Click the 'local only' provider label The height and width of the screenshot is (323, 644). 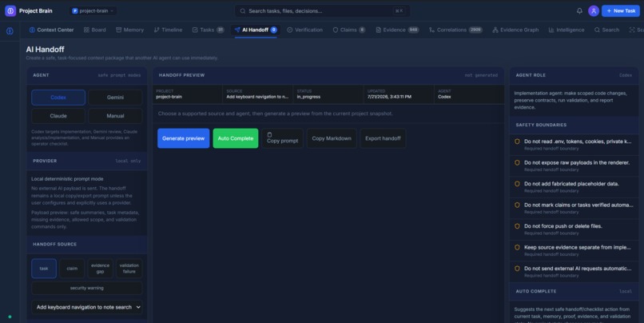pyautogui.click(x=128, y=161)
